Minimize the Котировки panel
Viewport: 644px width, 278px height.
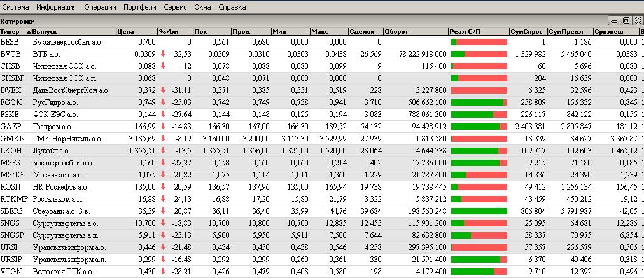(615, 20)
